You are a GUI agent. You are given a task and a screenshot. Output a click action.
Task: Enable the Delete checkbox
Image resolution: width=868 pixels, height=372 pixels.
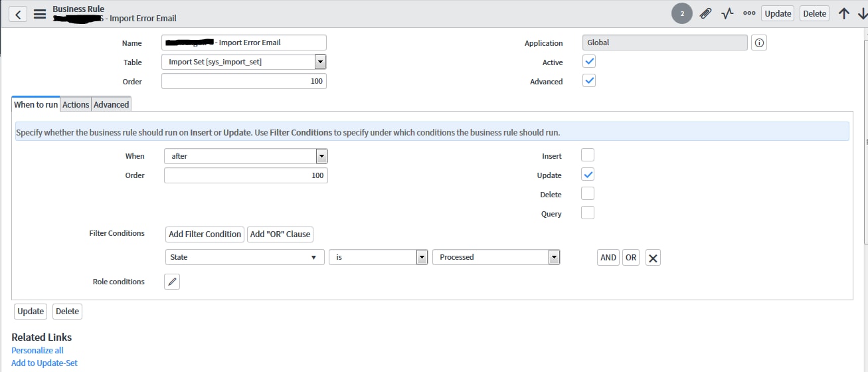click(x=588, y=194)
